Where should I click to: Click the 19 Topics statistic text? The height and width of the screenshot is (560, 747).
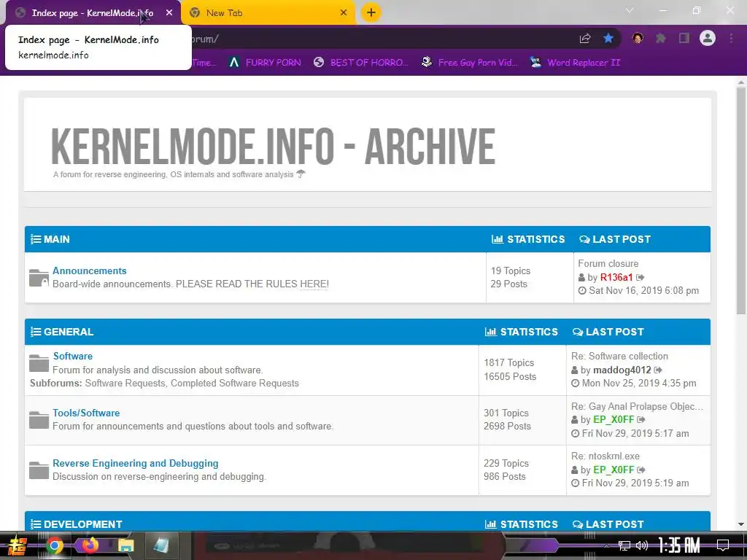pos(510,271)
